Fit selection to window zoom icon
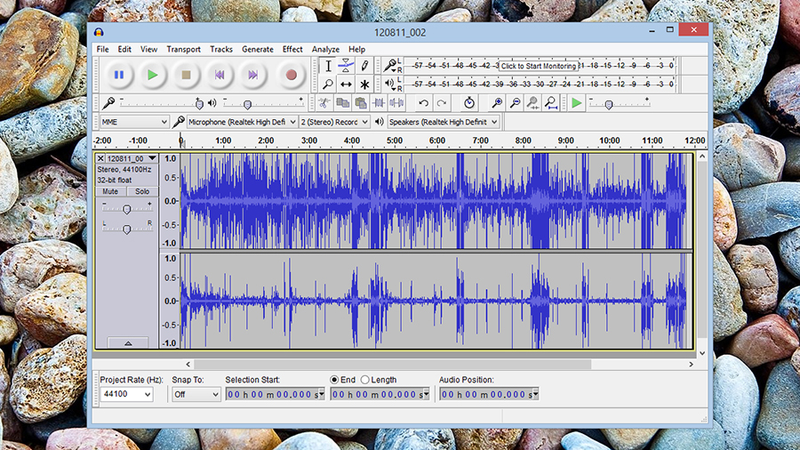Viewport: 800px width, 450px height. click(533, 103)
